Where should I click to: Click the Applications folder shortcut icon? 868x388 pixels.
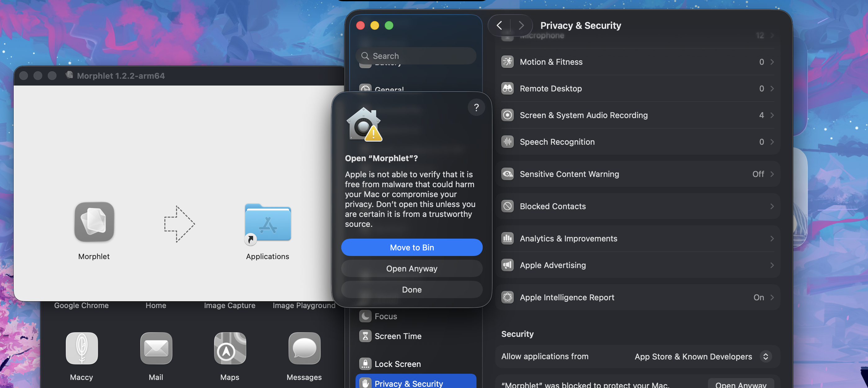267,223
